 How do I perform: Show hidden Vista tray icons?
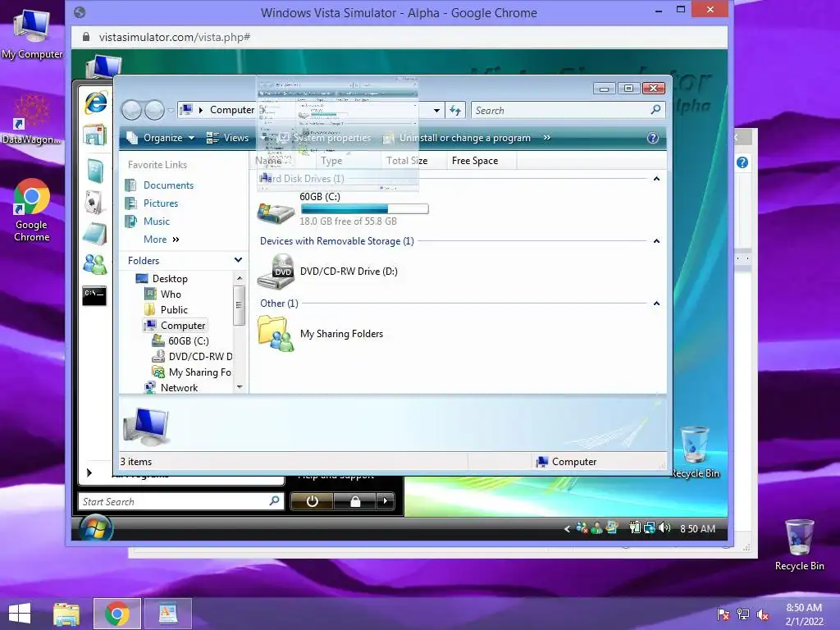(x=567, y=529)
